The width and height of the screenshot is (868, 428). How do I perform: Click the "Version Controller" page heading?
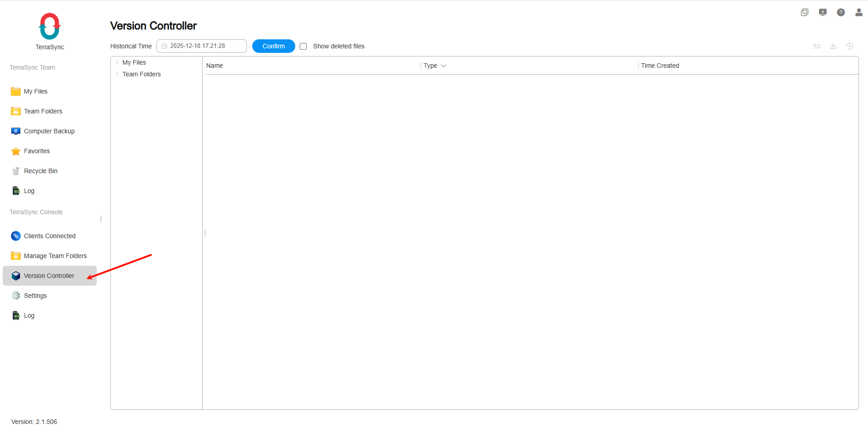point(154,26)
